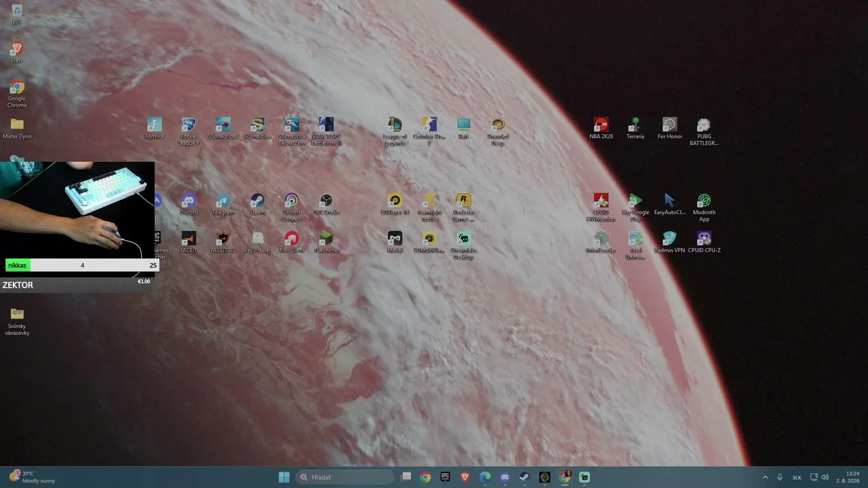Show hidden system tray icons
Image resolution: width=868 pixels, height=488 pixels.
pos(766,477)
